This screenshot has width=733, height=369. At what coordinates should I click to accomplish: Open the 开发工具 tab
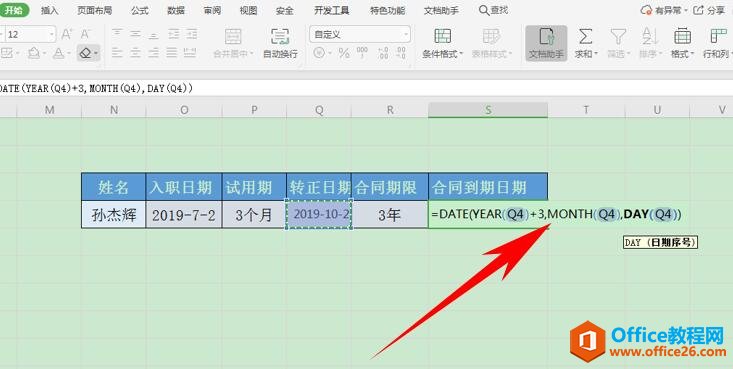332,10
